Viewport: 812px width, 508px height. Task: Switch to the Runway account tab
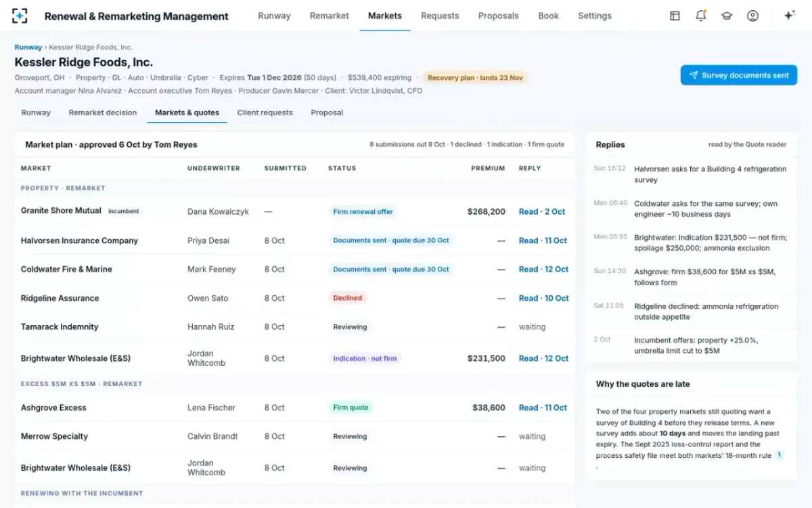[36, 112]
